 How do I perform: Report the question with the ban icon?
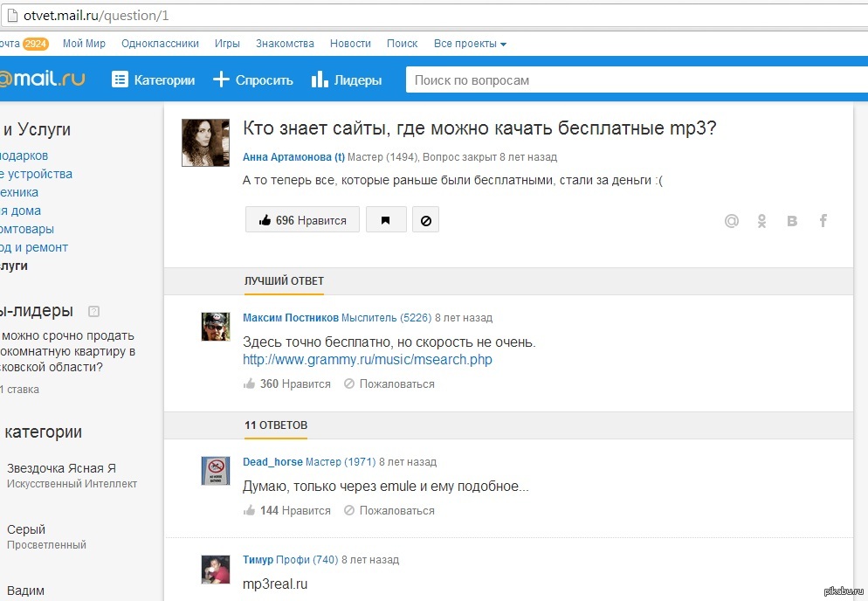pyautogui.click(x=425, y=220)
